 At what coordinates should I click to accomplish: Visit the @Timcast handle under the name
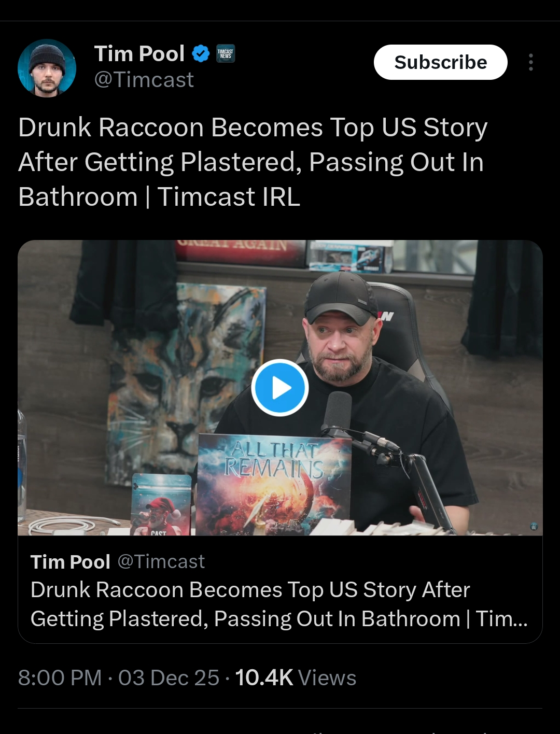pos(144,80)
